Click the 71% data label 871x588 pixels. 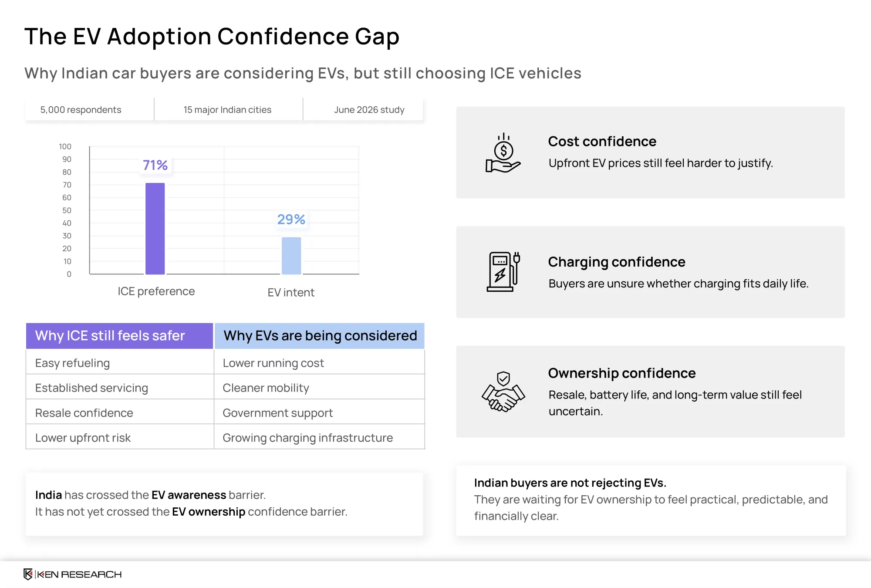point(155,165)
